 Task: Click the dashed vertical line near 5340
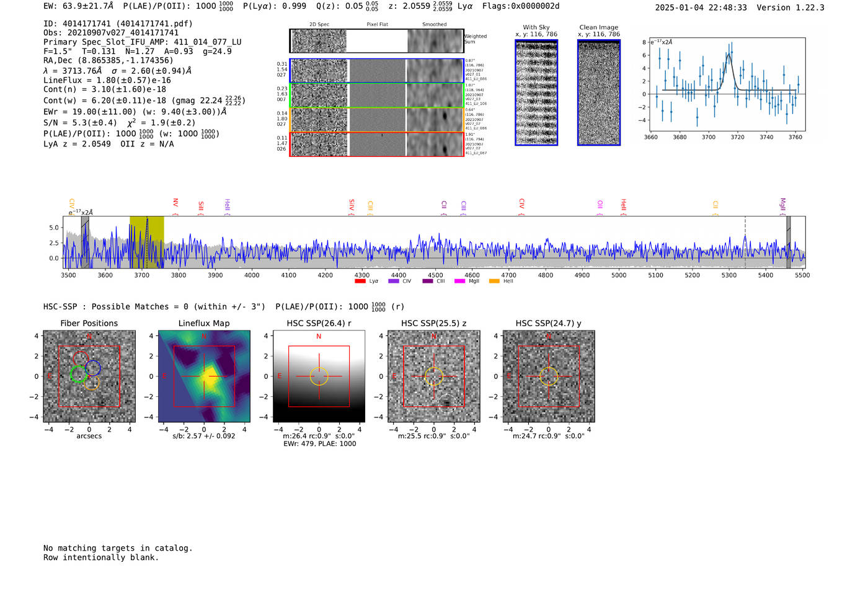745,242
